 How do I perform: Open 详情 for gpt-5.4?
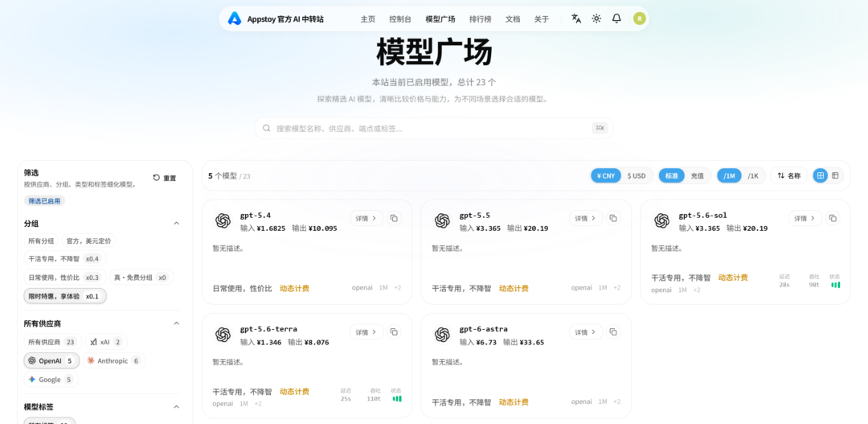[x=366, y=218]
